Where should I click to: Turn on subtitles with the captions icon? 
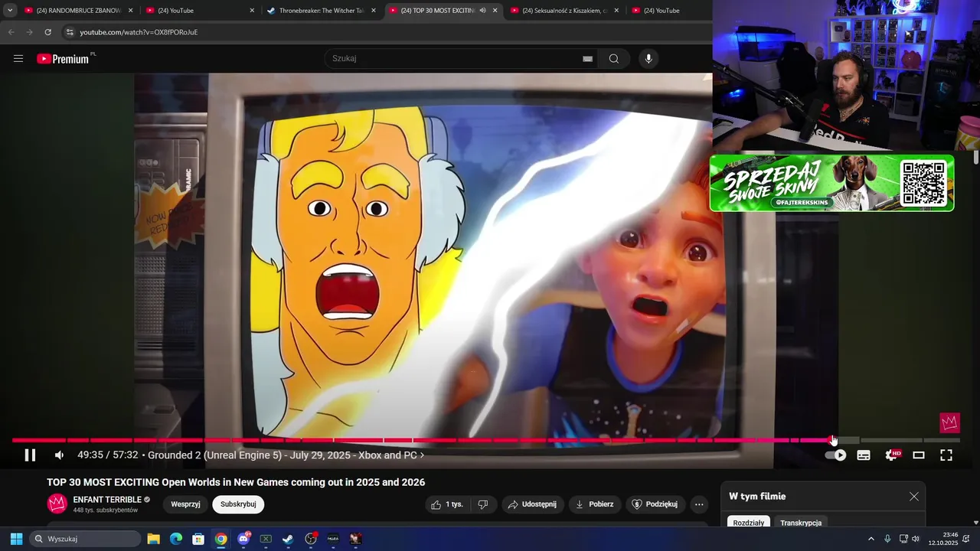pos(864,455)
